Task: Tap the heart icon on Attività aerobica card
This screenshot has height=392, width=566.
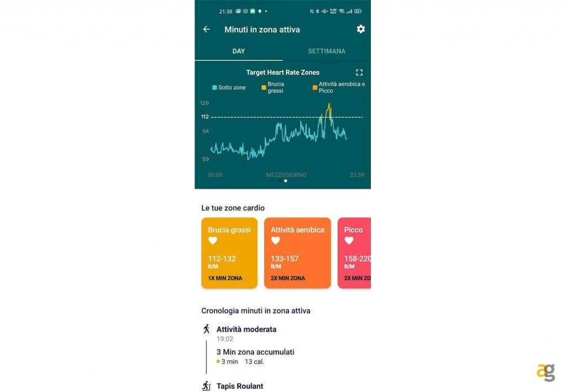Action: tap(275, 241)
